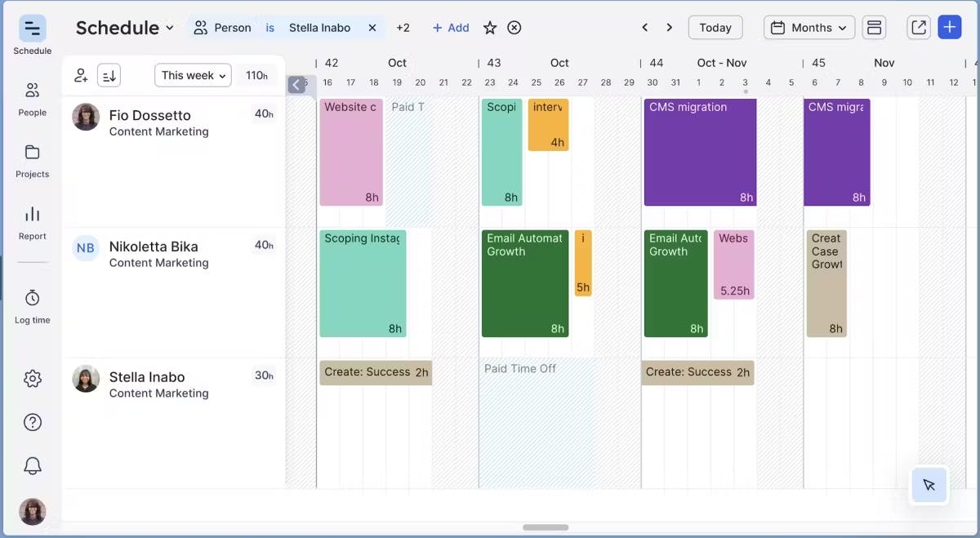Click Add to add a filter
This screenshot has height=538, width=980.
(x=451, y=28)
